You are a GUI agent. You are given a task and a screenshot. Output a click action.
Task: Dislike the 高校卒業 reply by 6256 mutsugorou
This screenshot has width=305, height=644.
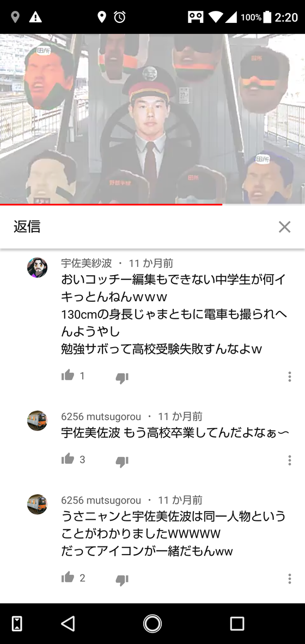(x=122, y=461)
